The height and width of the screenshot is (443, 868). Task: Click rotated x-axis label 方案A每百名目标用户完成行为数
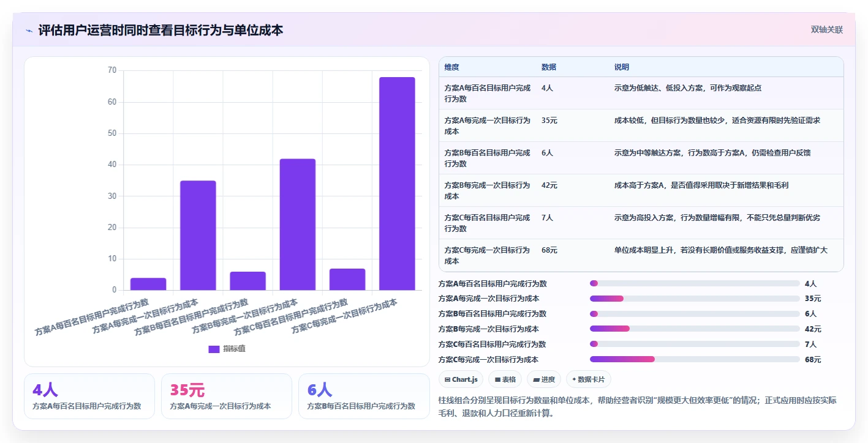click(x=92, y=316)
